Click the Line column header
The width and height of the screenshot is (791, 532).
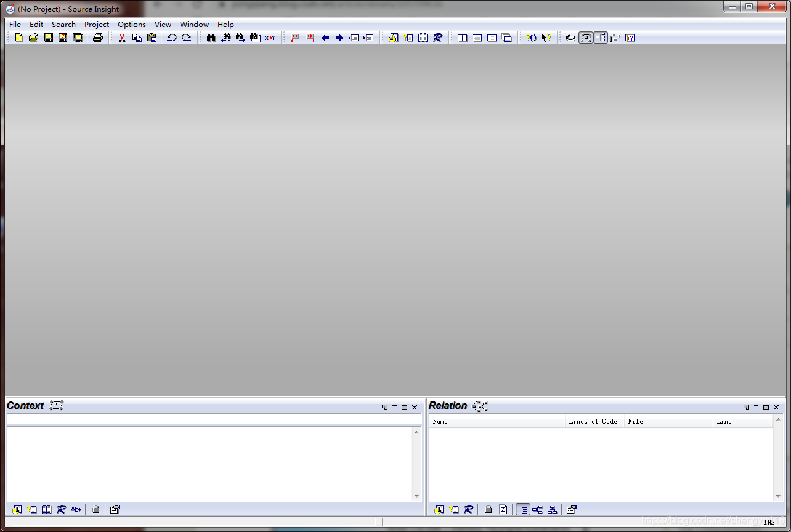743,421
